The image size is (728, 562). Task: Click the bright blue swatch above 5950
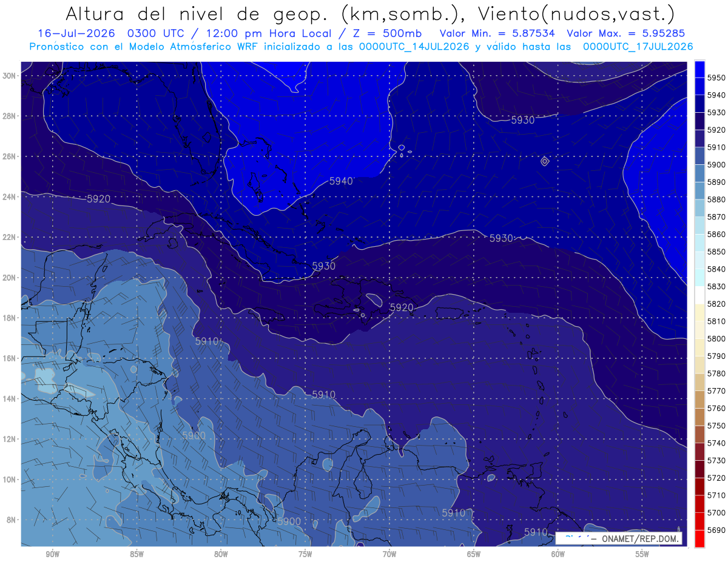pos(699,69)
